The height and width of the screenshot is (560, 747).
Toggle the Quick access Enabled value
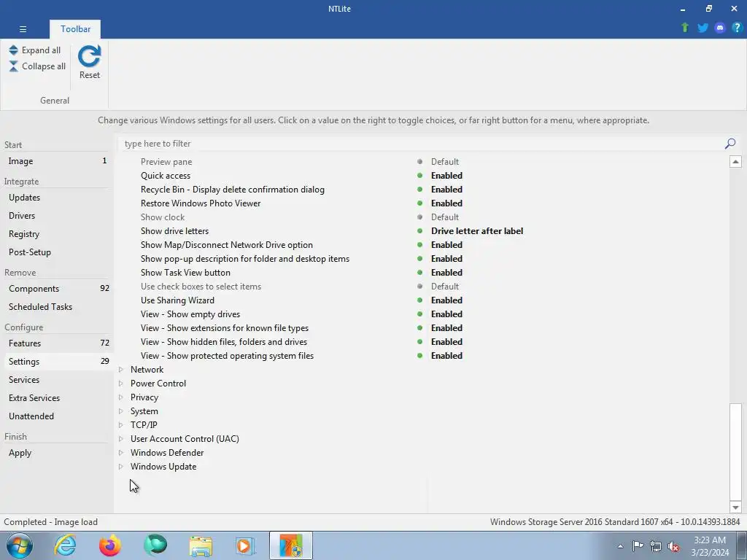447,176
